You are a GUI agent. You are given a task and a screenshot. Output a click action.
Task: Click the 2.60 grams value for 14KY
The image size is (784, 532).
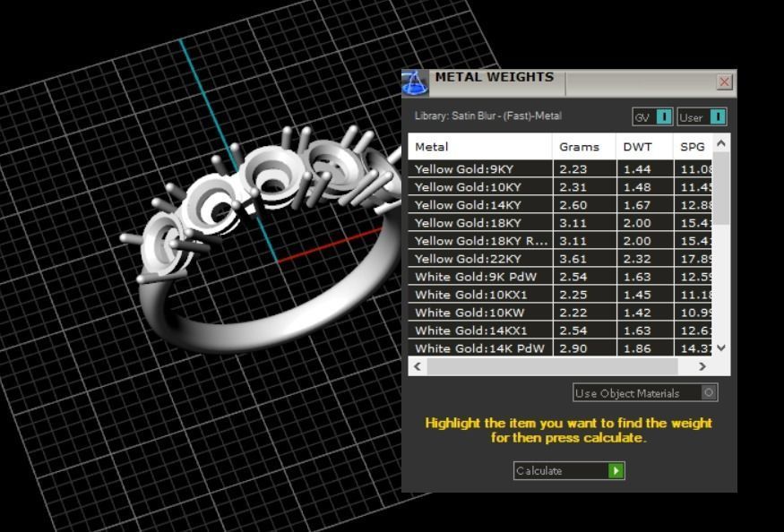[x=573, y=205]
